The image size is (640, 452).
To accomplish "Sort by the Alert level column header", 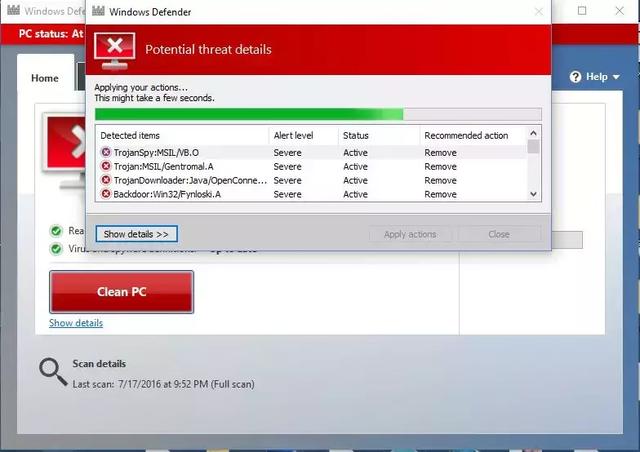I will tap(293, 135).
